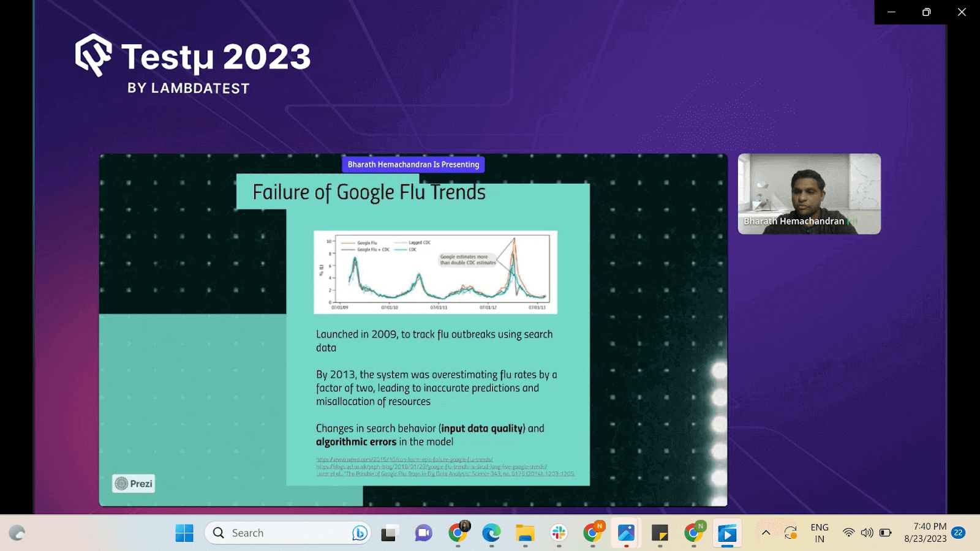Viewport: 980px width, 551px height.
Task: Click the Prezi logo on the slide
Action: 133,483
